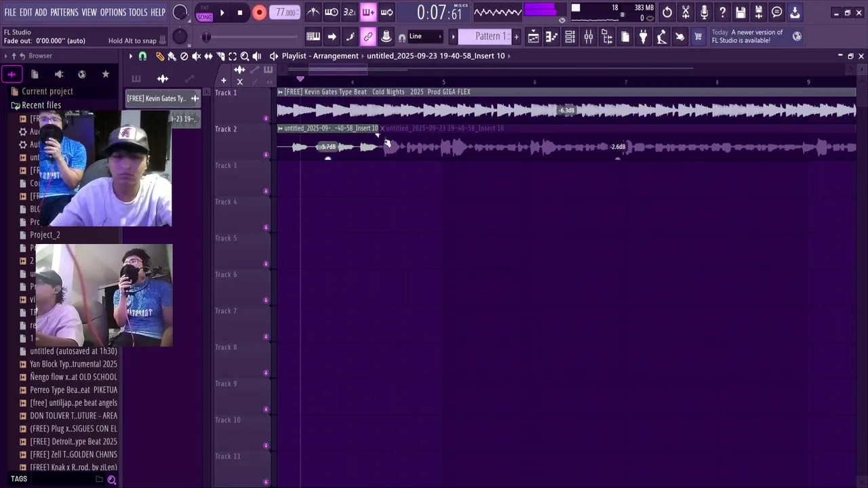Click the render/export save-as audio icon
Image resolution: width=868 pixels, height=488 pixels.
[x=759, y=12]
